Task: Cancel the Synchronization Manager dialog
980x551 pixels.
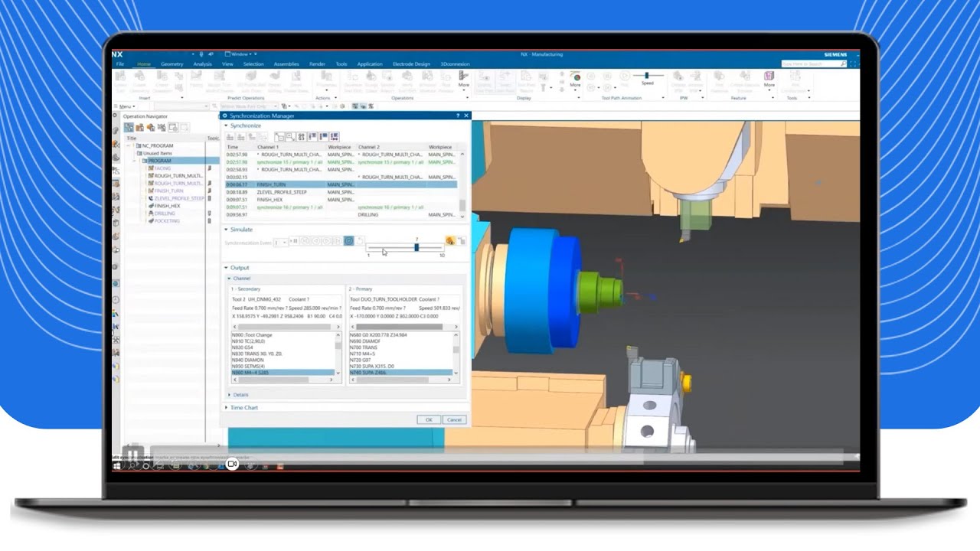Action: 454,419
